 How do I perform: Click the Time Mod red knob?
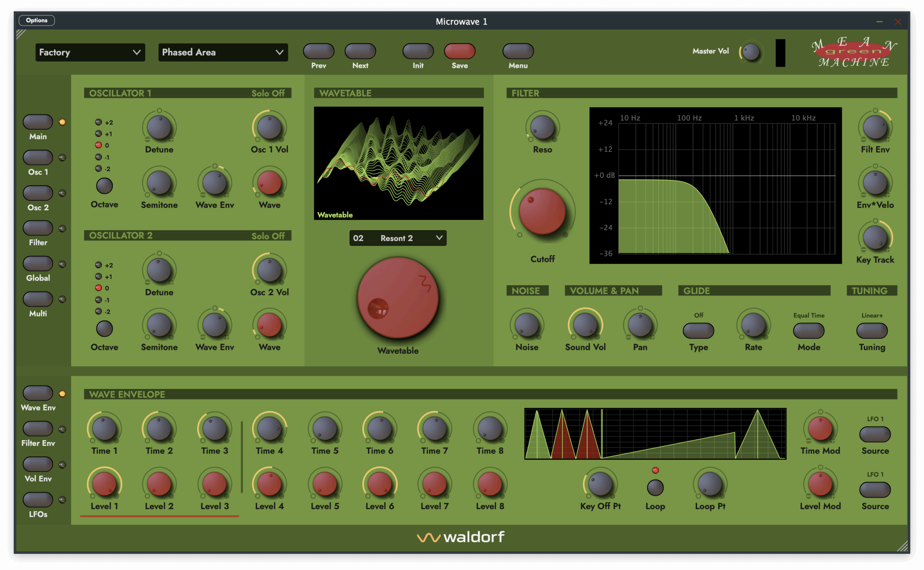820,429
